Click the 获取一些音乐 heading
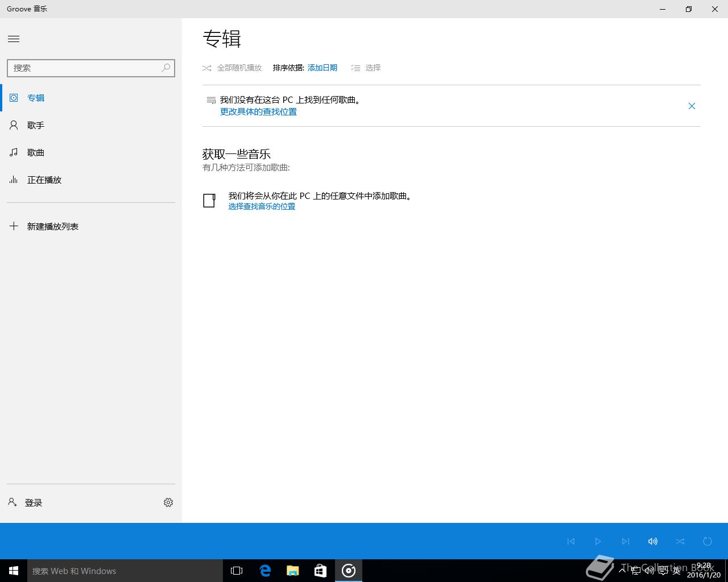 point(237,154)
